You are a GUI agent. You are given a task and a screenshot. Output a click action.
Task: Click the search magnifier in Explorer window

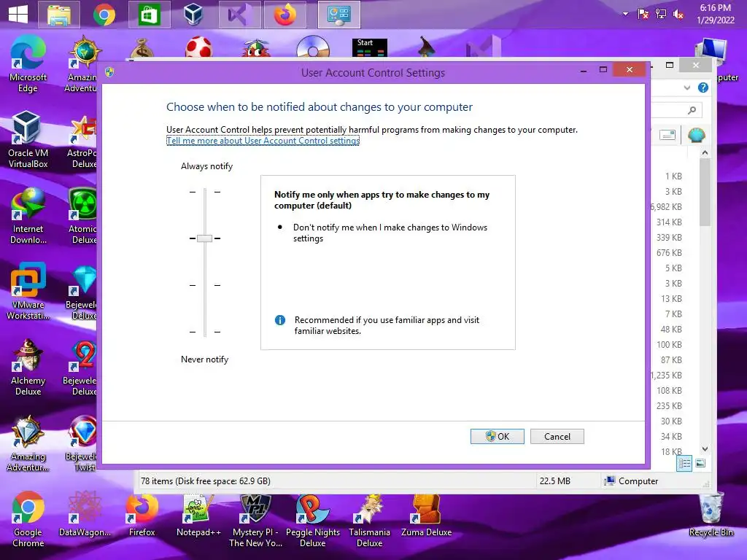692,111
